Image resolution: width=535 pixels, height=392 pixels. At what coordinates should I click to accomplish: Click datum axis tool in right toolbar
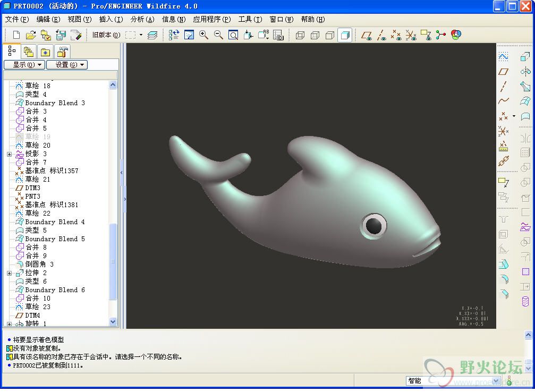pyautogui.click(x=503, y=87)
